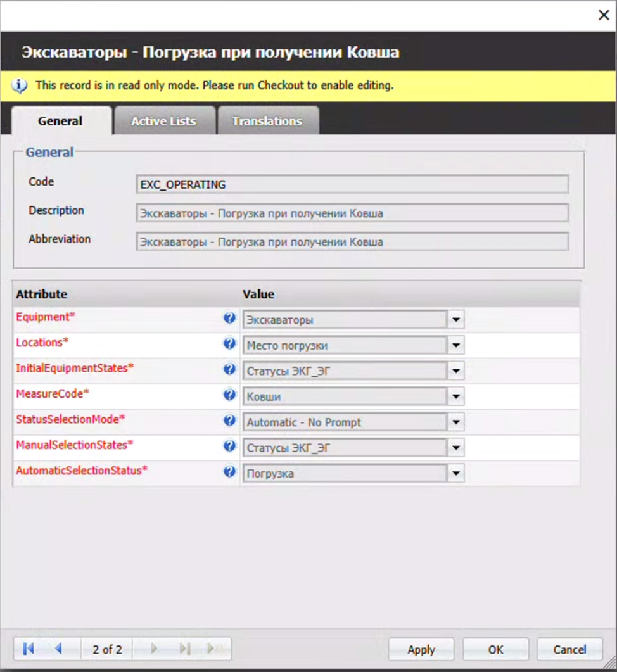The image size is (617, 672).
Task: Click help icon for Equipment attribute
Action: point(230,318)
